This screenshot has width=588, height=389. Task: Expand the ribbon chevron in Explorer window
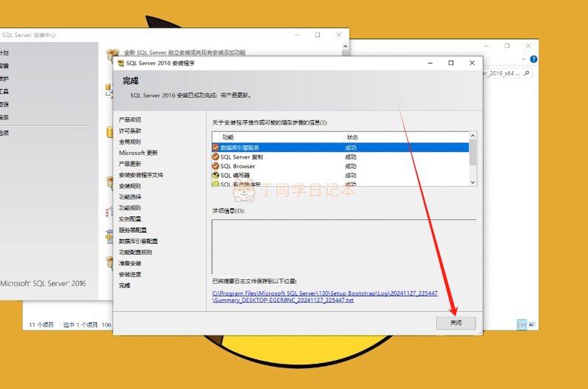tap(524, 59)
